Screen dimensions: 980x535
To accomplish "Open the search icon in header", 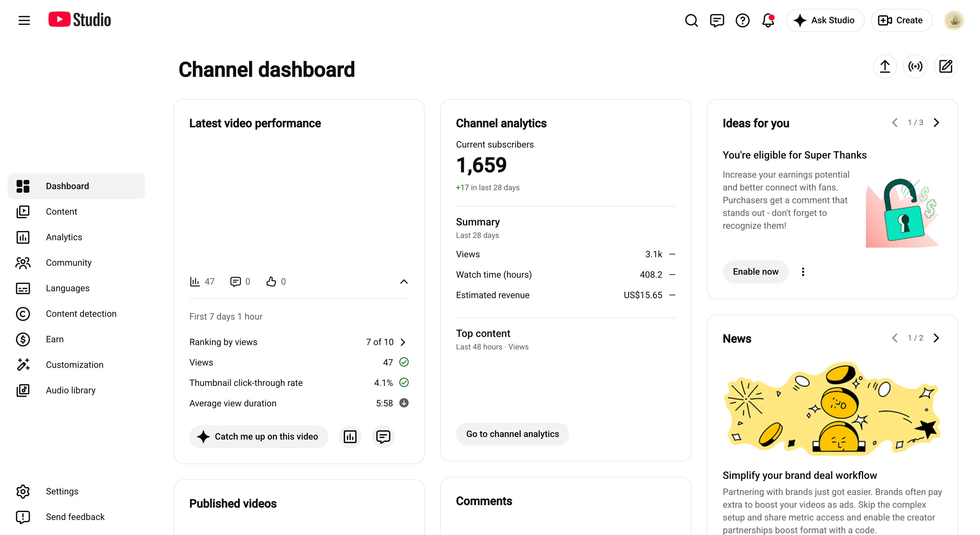I will click(x=691, y=20).
